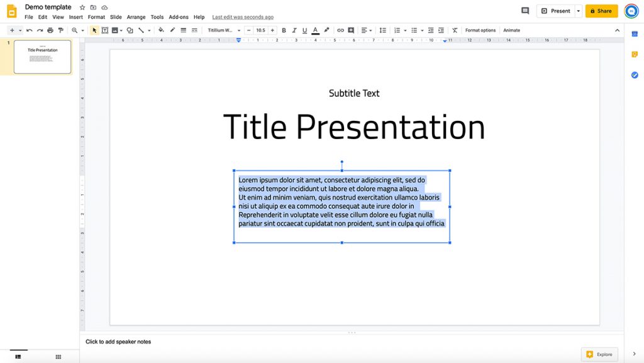Open the zoom level dropdown arrow
This screenshot has height=363, width=644.
82,30
